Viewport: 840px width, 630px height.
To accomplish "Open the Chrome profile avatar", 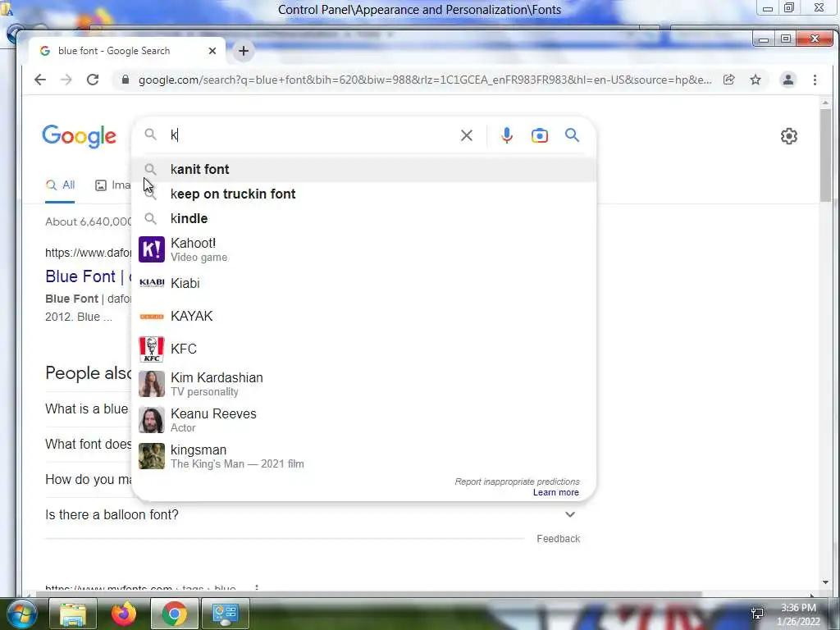I will pyautogui.click(x=788, y=80).
